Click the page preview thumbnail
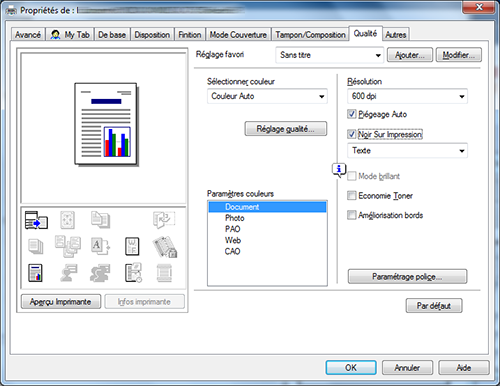500x386 pixels. 106,124
